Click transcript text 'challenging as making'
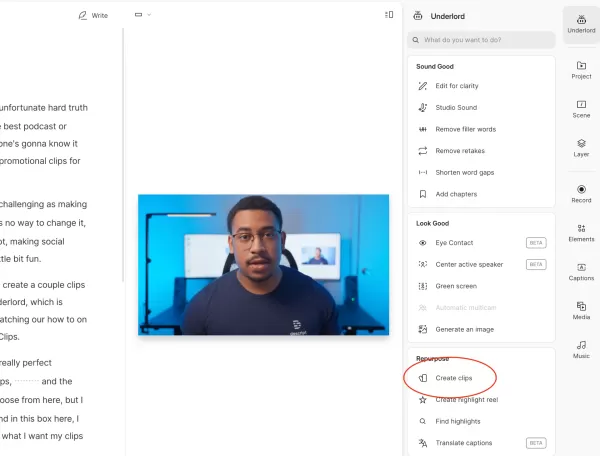This screenshot has width=600, height=456. pyautogui.click(x=43, y=204)
